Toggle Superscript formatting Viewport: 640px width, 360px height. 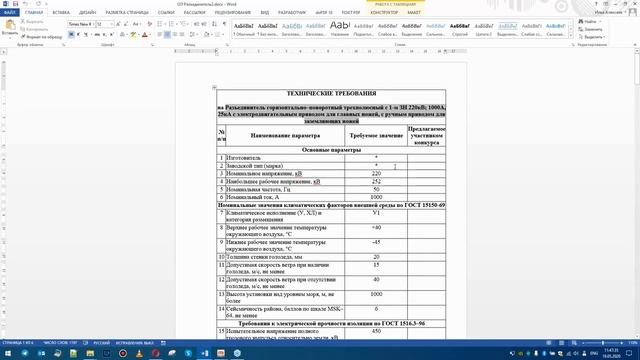(x=111, y=35)
